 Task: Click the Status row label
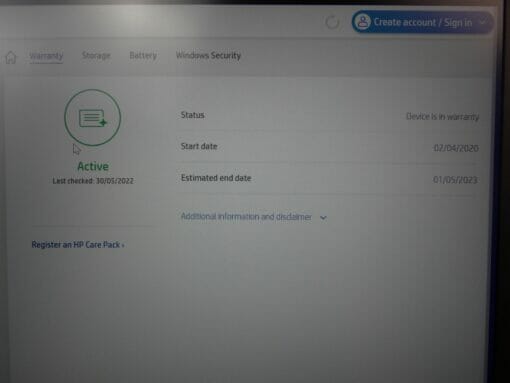point(192,115)
